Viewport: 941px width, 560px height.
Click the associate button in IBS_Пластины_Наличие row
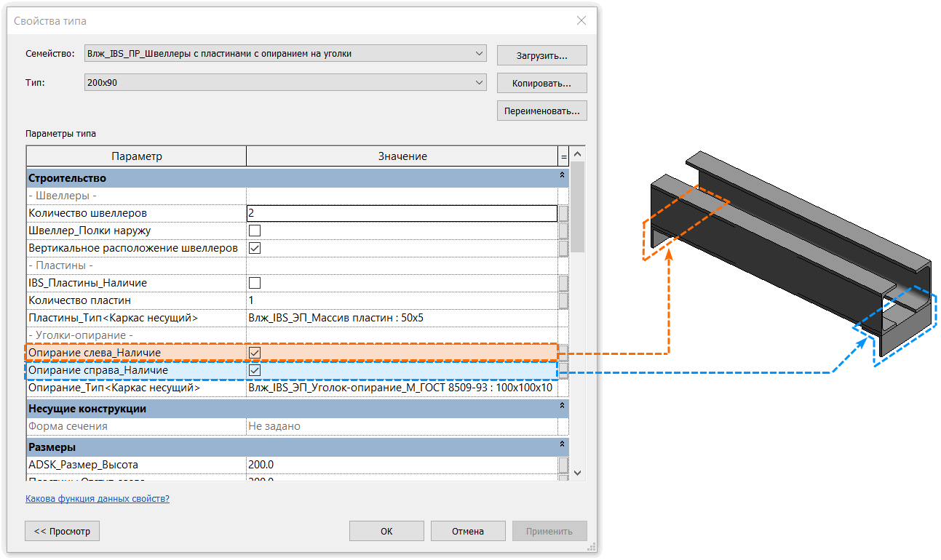[563, 283]
